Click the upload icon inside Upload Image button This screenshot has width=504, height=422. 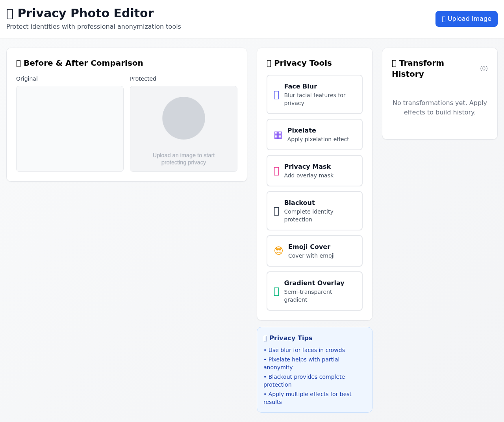(444, 18)
